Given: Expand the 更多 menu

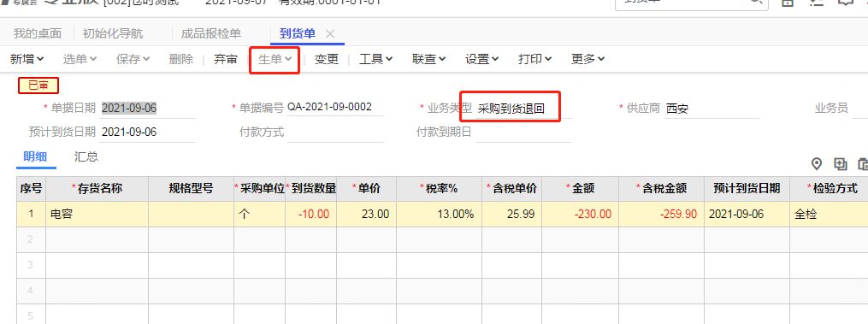Looking at the screenshot, I should pyautogui.click(x=588, y=59).
